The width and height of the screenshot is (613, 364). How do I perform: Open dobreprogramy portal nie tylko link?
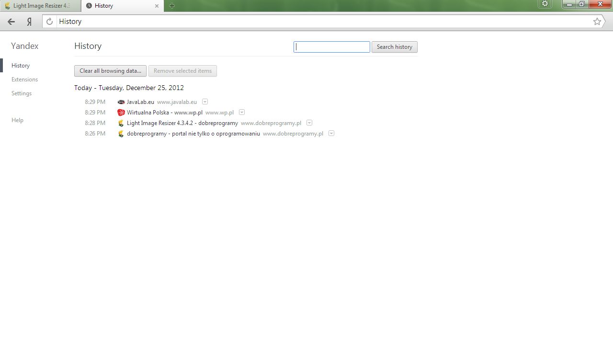click(x=193, y=134)
